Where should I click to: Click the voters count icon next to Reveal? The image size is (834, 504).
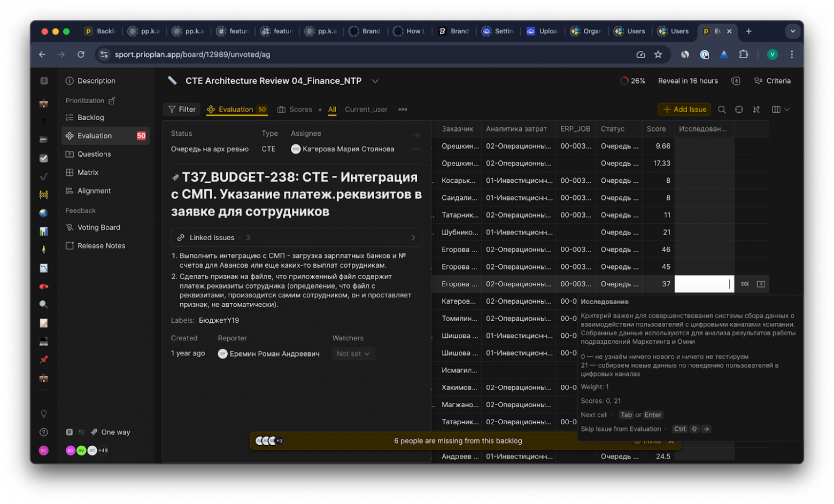736,81
